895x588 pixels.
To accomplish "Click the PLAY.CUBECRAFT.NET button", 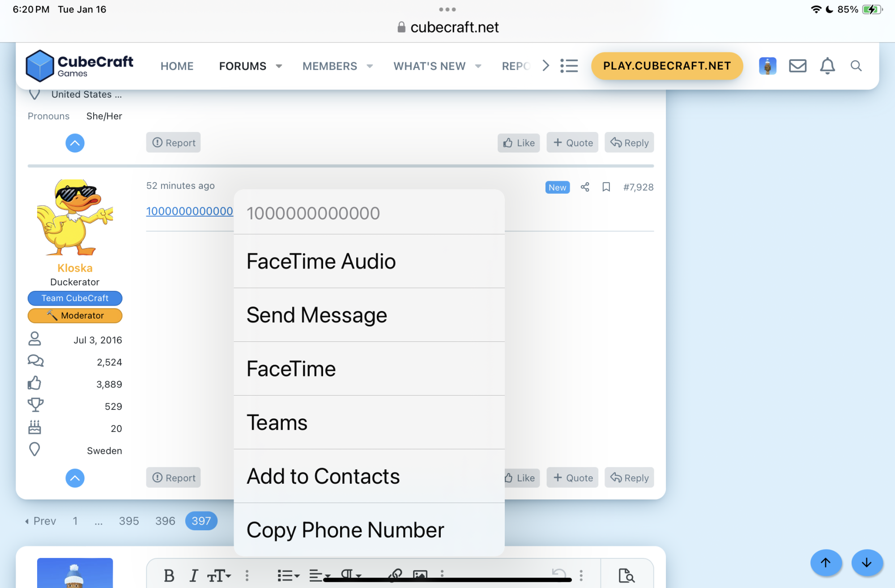I will pyautogui.click(x=667, y=66).
